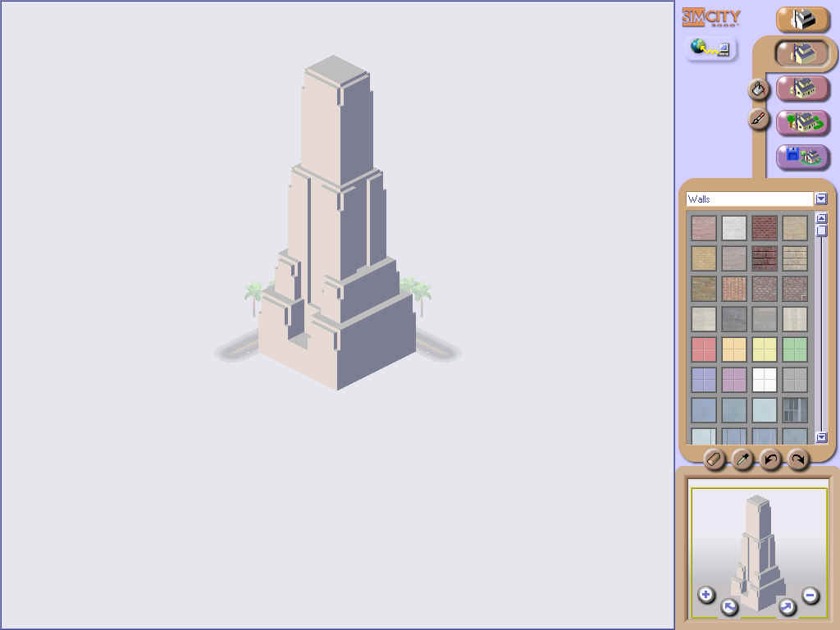Choose the salmon orange brick wall texture
The width and height of the screenshot is (840, 630).
(x=734, y=290)
